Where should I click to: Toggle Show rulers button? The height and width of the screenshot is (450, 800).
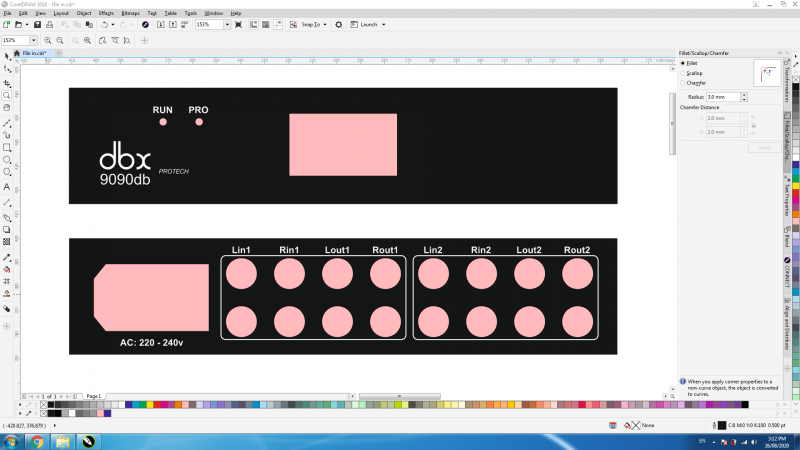click(x=254, y=24)
